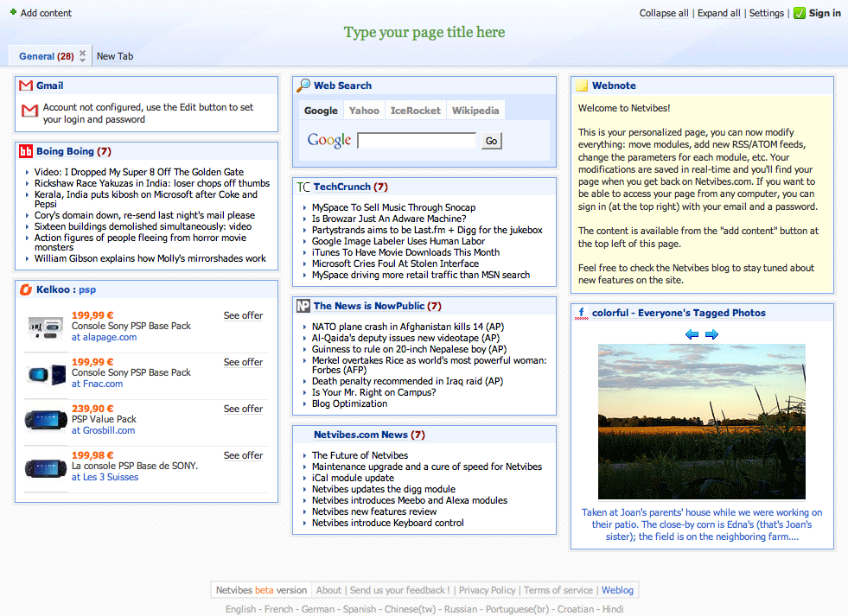Click the Google logo in search module
Image resolution: width=848 pixels, height=616 pixels.
(x=329, y=141)
